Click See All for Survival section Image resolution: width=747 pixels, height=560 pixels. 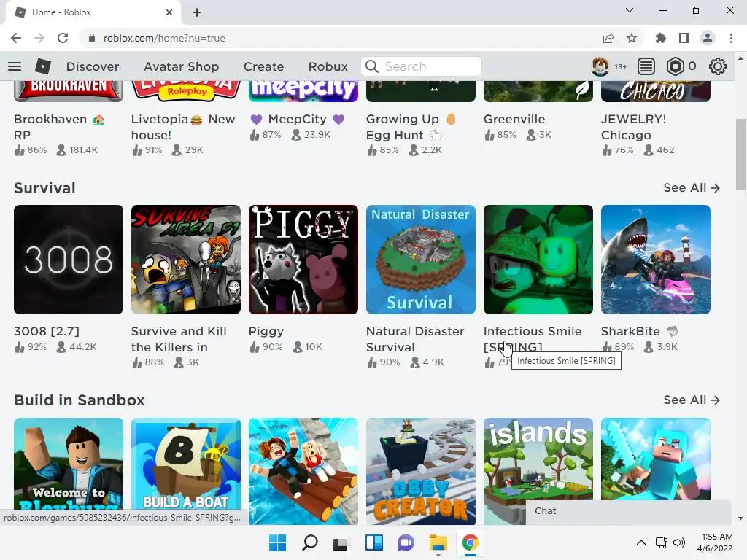[692, 187]
